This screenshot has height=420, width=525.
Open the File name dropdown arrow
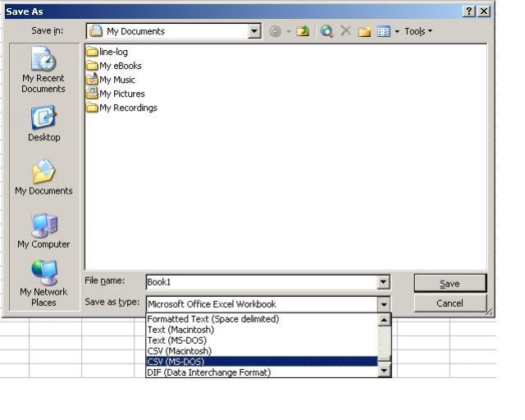point(383,282)
